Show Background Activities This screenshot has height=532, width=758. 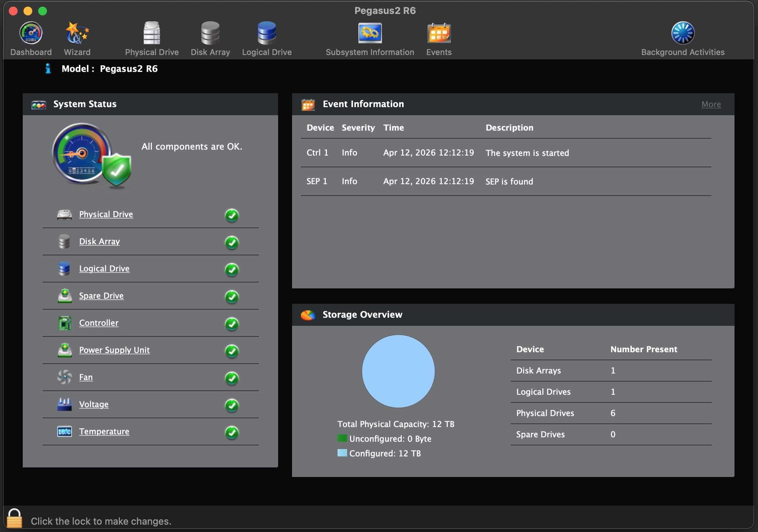click(x=682, y=34)
